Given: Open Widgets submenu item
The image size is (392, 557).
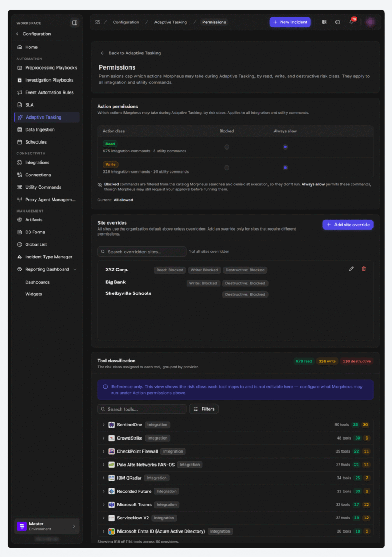Looking at the screenshot, I should (x=33, y=294).
